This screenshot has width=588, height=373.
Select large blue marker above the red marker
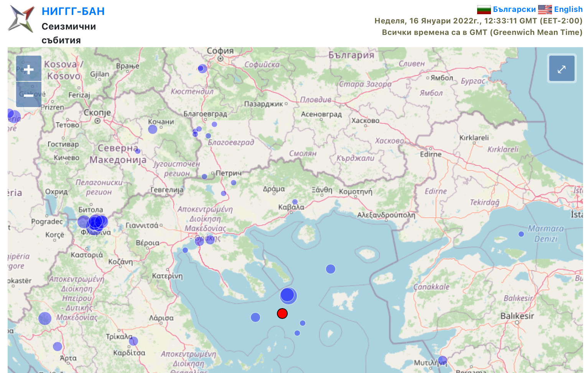click(288, 295)
